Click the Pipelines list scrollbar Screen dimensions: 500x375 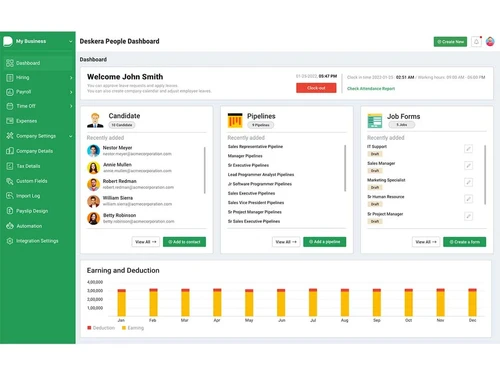pyautogui.click(x=345, y=168)
